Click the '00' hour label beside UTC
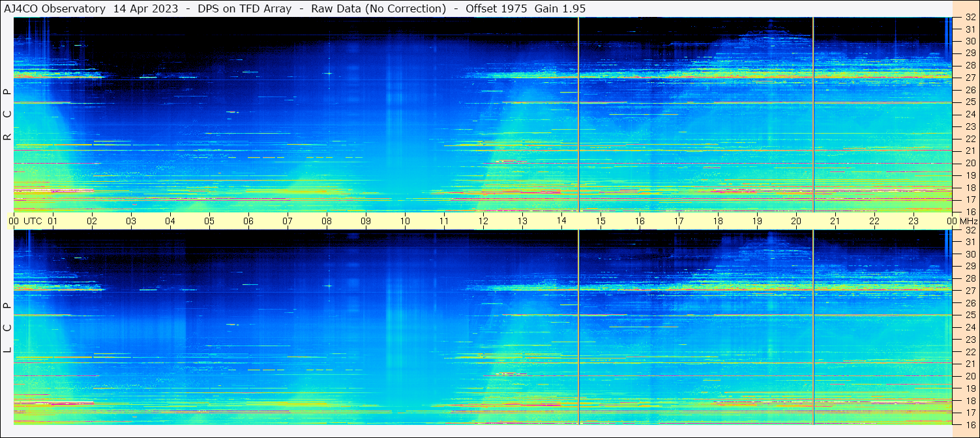Viewport: 980px width, 438px height. coord(14,221)
